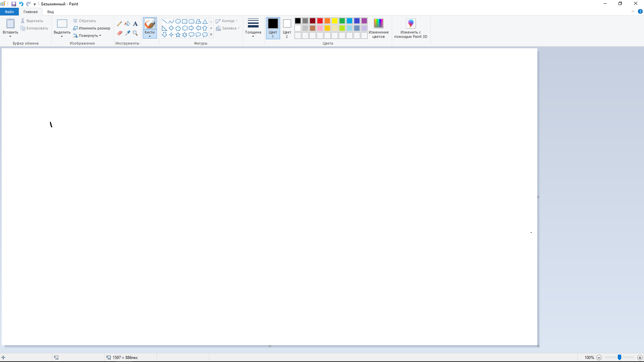Open the Файл menu

tap(9, 11)
